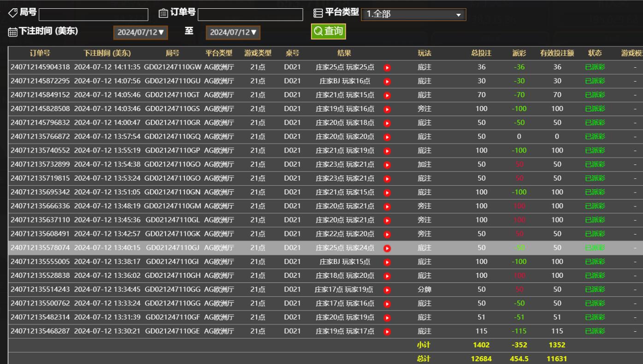Play video replay for order 240712145904318
This screenshot has height=364, width=643.
tap(387, 67)
